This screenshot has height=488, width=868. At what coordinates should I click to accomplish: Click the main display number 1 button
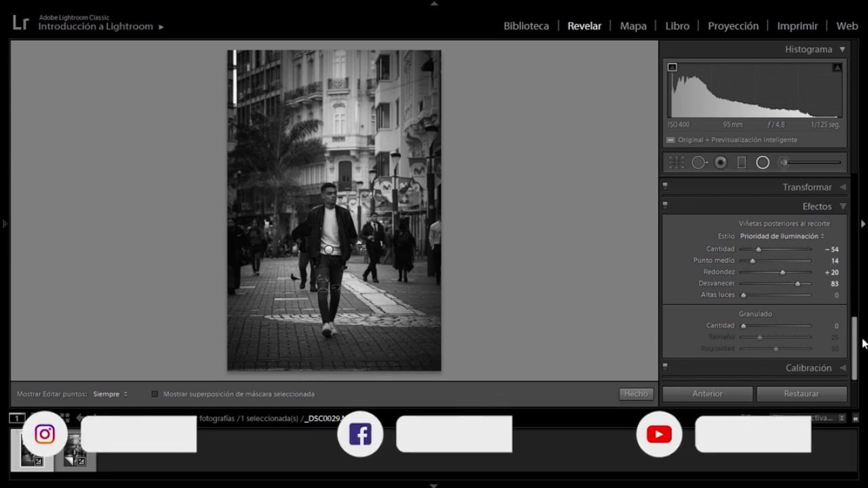click(x=17, y=418)
